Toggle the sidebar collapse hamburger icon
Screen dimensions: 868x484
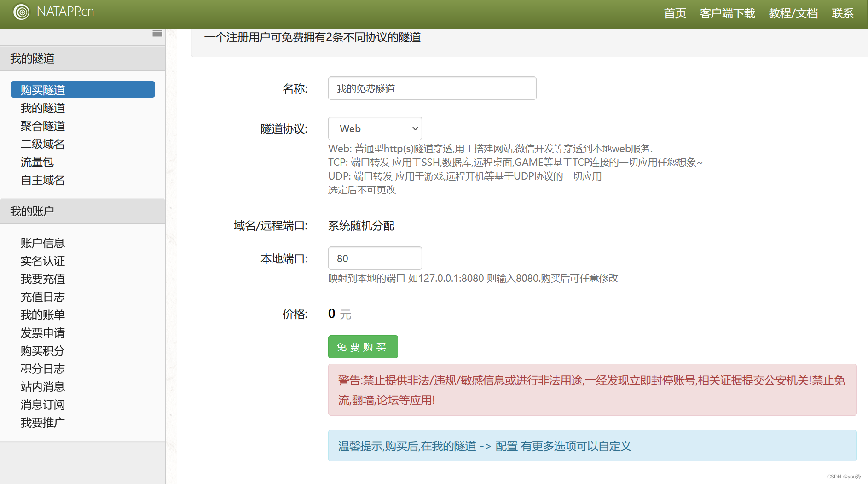pyautogui.click(x=157, y=33)
